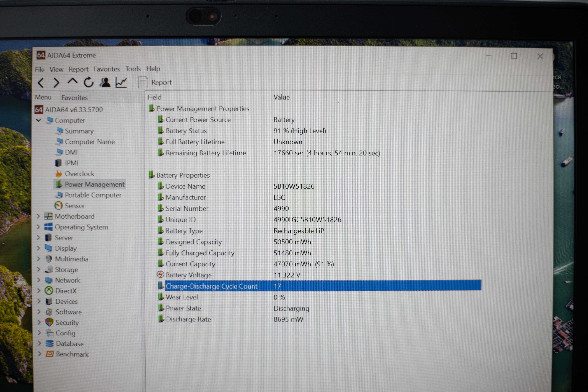Expand the Devices tree node
The height and width of the screenshot is (392, 588).
39,301
